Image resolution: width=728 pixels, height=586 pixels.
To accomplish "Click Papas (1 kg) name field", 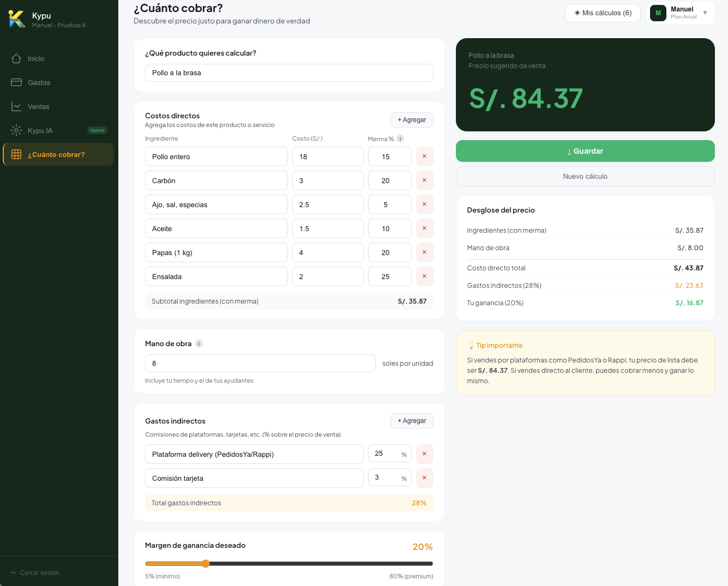I will 216,252.
